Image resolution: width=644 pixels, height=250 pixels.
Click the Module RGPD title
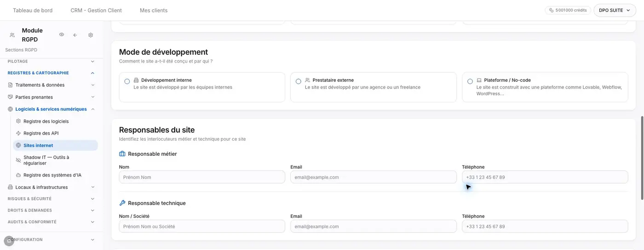32,35
